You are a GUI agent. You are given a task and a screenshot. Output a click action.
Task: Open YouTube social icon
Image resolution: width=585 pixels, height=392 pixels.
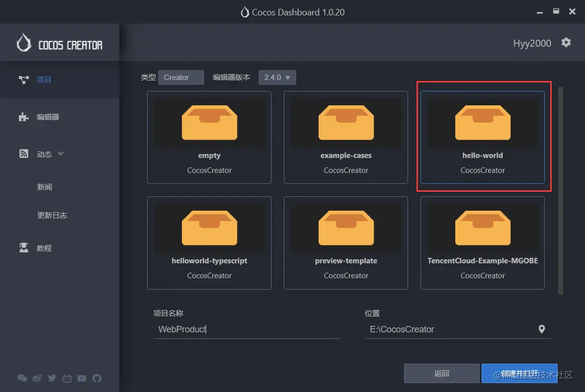[82, 378]
